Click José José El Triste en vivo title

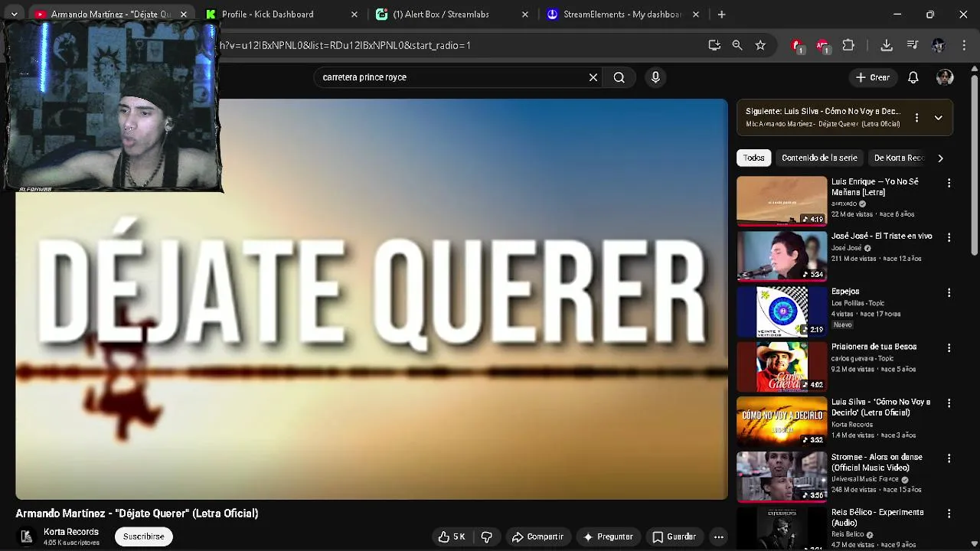tap(882, 236)
